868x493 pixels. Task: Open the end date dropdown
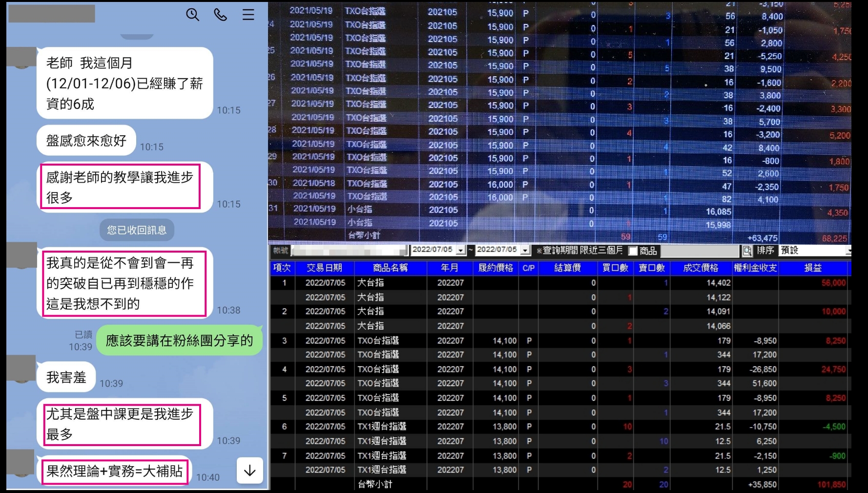tap(525, 250)
